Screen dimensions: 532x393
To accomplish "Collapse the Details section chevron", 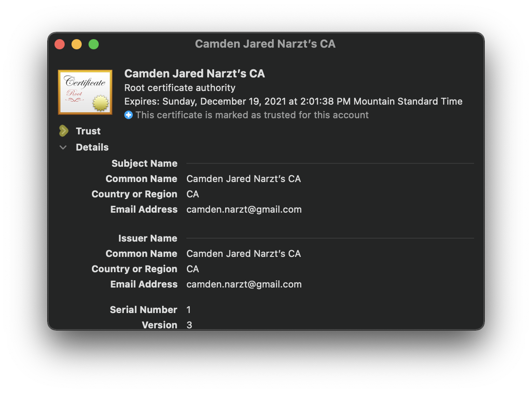I will (63, 148).
